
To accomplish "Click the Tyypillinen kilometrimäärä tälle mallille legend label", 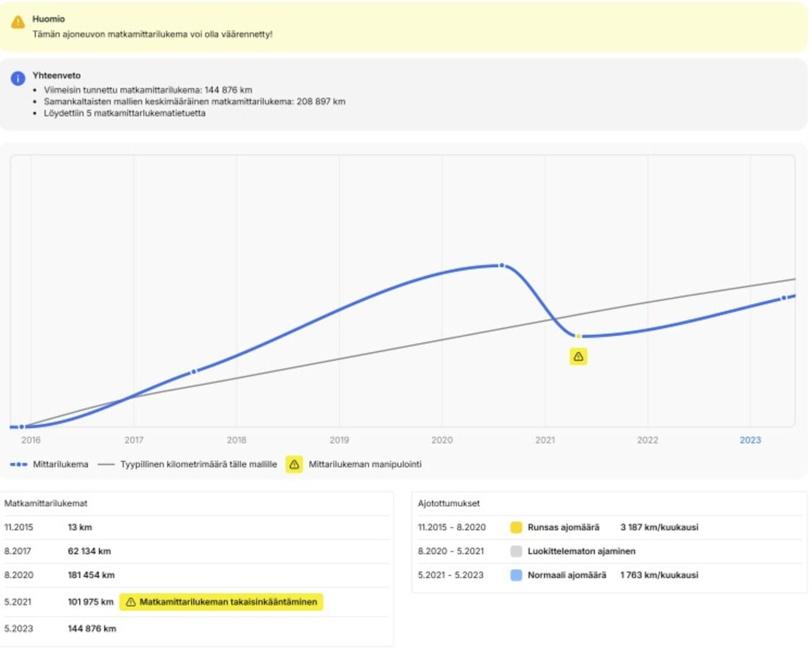I will point(198,464).
